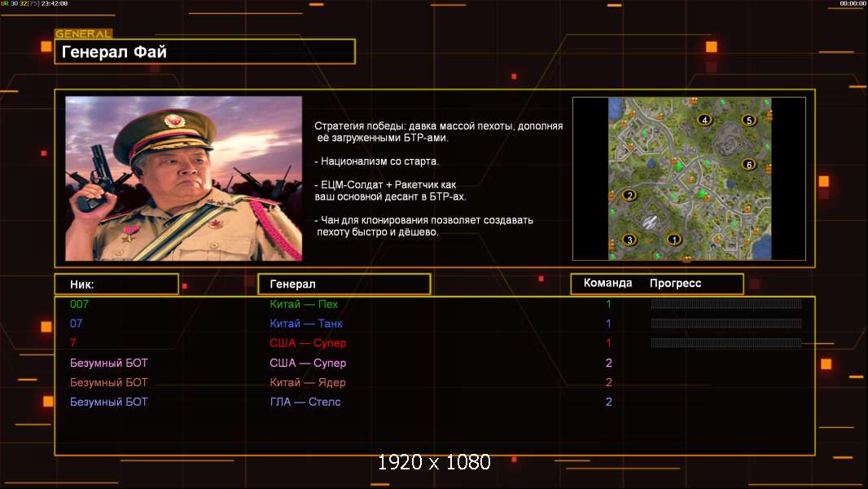Screen dimensions: 868x489
Task: Select start position 3 on the minimap
Action: point(629,240)
